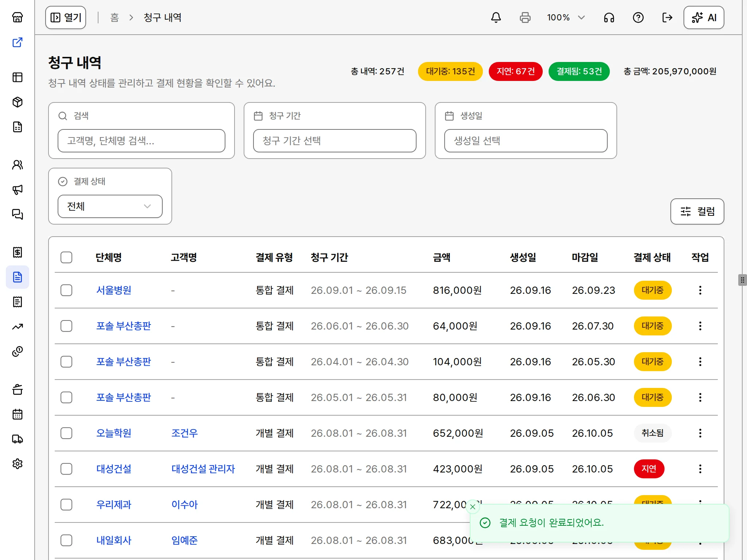This screenshot has height=560, width=747.
Task: Open the store icon in sidebar
Action: coord(18,17)
